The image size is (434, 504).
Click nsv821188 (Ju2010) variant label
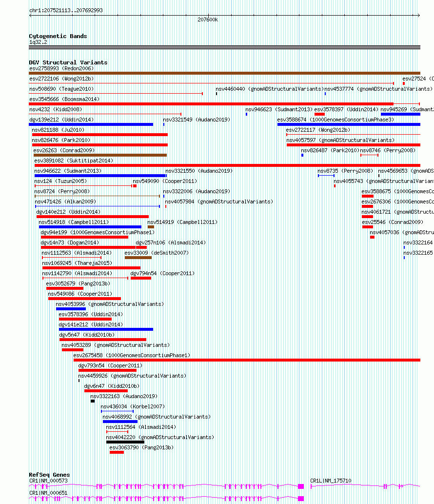(x=58, y=130)
